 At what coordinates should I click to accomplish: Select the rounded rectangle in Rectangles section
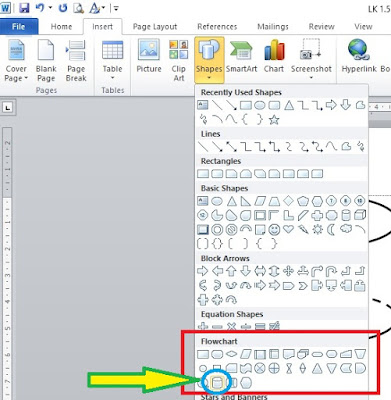(217, 174)
